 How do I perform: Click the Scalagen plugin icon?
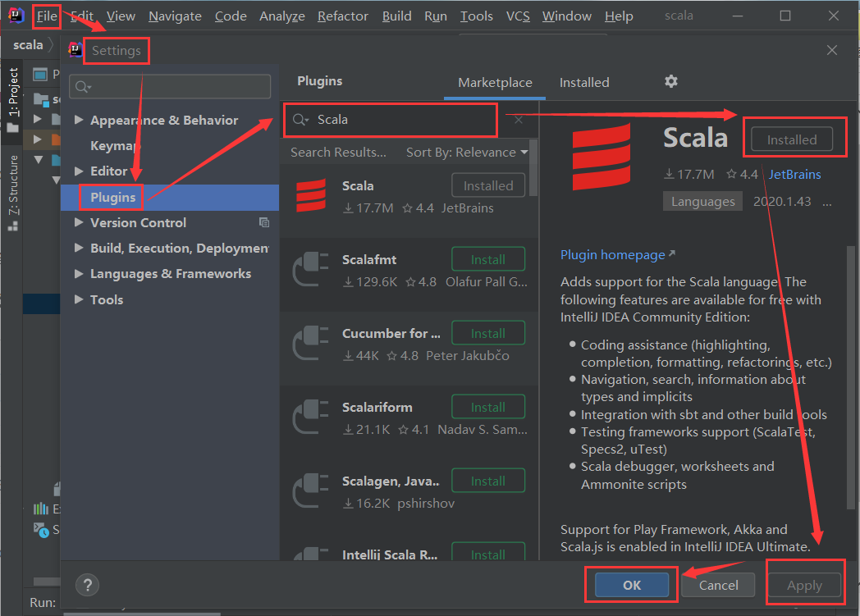310,491
